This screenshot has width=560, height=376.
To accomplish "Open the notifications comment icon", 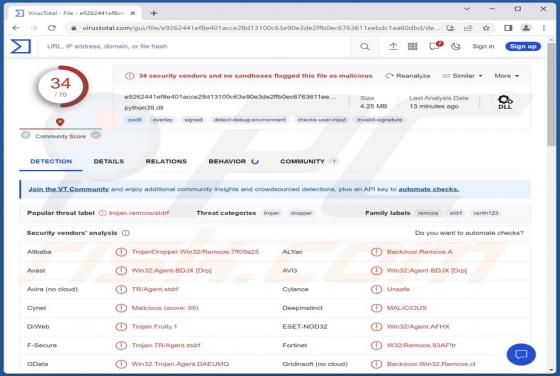I will [435, 46].
